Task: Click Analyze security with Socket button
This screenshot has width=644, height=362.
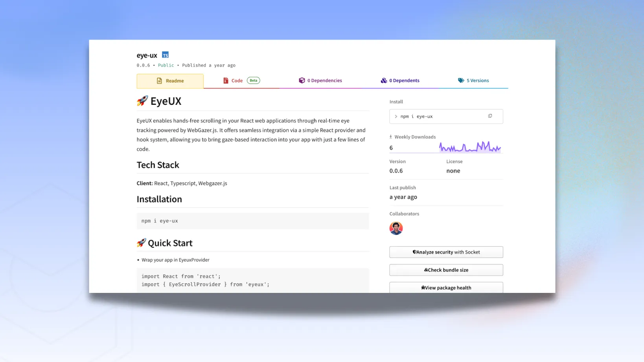Action: coord(446,252)
